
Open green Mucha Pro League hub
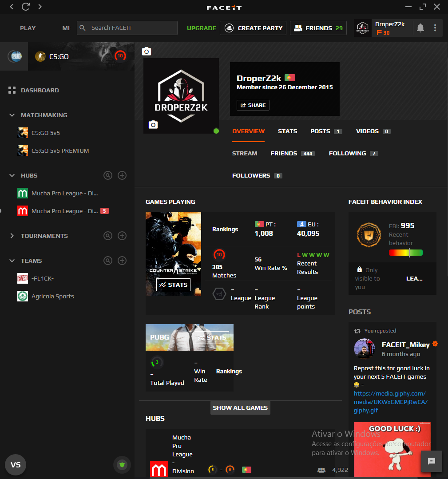(58, 194)
